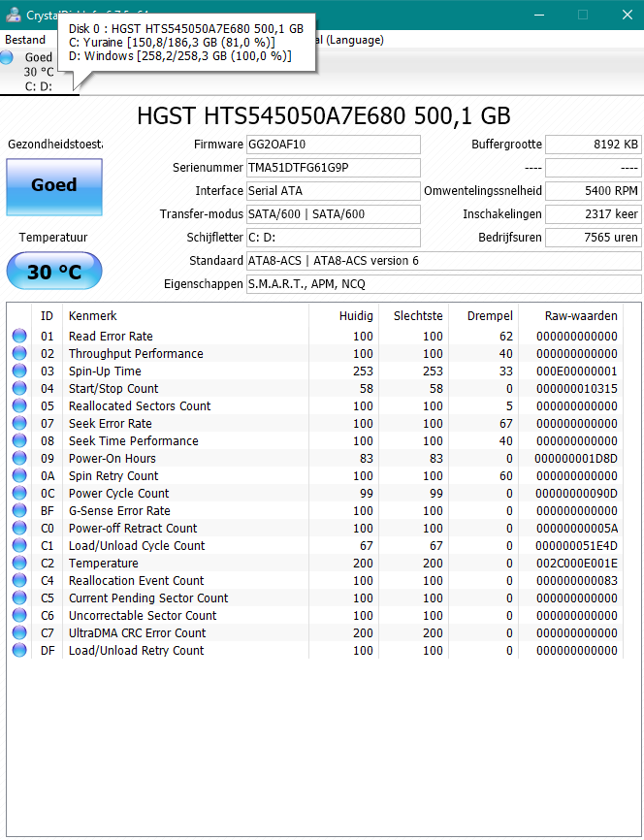The height and width of the screenshot is (840, 644).
Task: Click the Eigenschappen field S.M.A.R.T., APM, NCQ
Action: click(443, 284)
